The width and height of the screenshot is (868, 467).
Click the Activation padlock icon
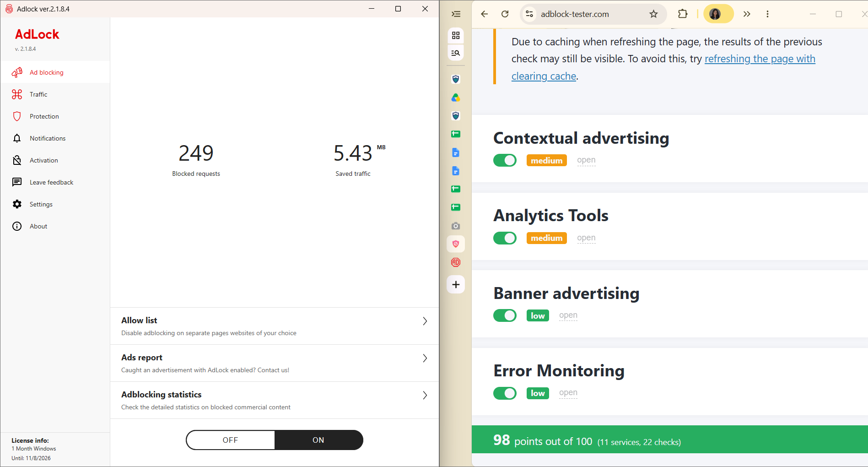[x=17, y=160]
